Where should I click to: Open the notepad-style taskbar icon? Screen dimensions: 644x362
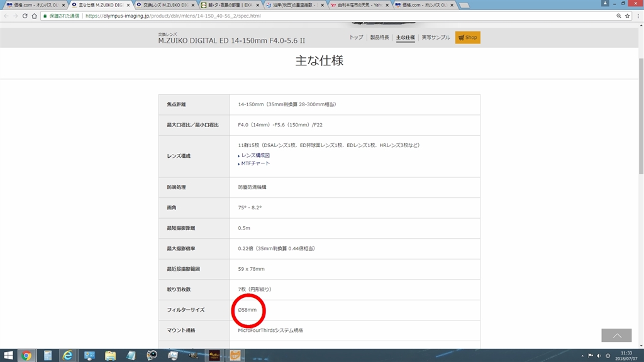[x=131, y=356]
